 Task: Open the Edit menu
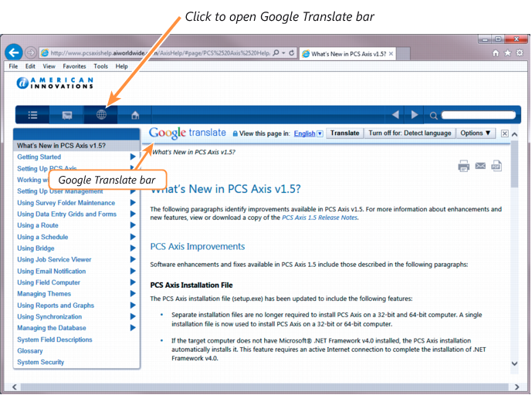coord(30,66)
